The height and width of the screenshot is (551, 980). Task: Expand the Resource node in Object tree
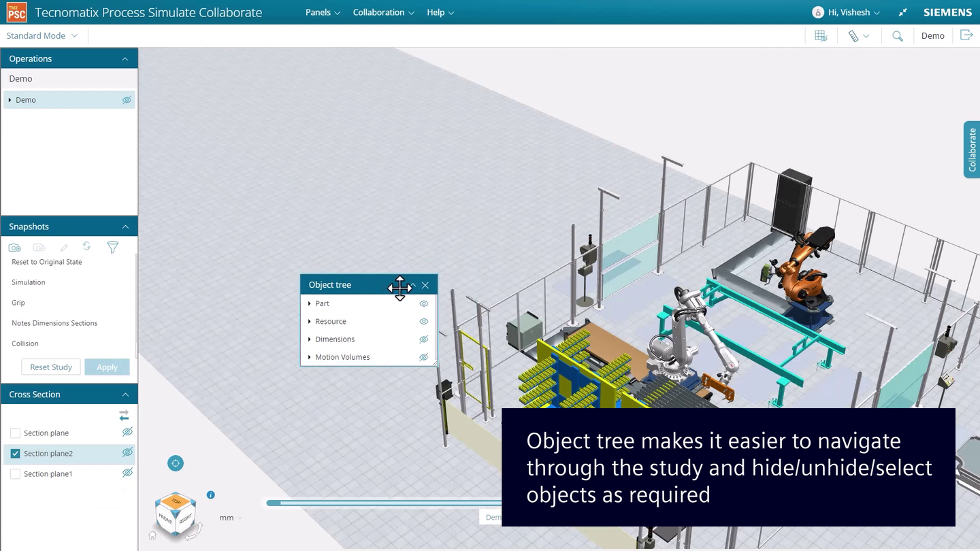pos(308,321)
